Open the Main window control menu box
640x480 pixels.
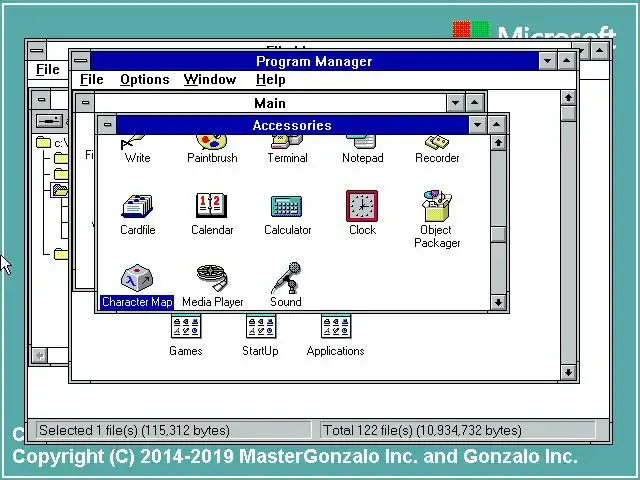point(85,103)
